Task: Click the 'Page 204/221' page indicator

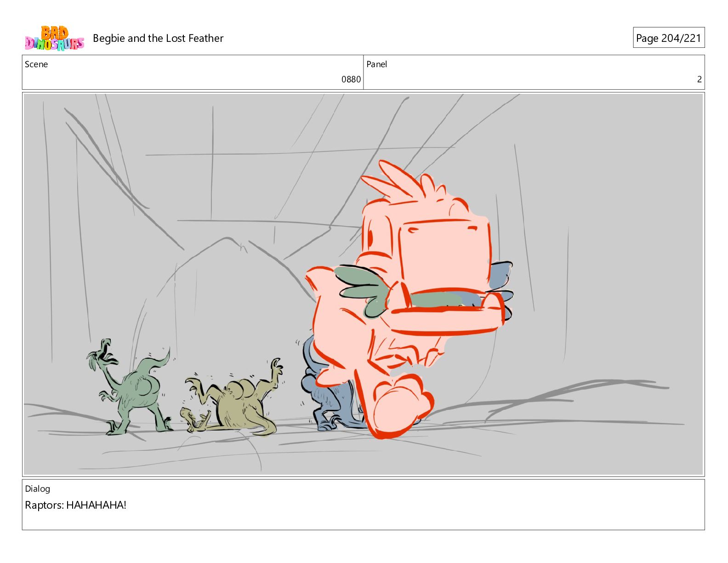Action: [x=668, y=38]
